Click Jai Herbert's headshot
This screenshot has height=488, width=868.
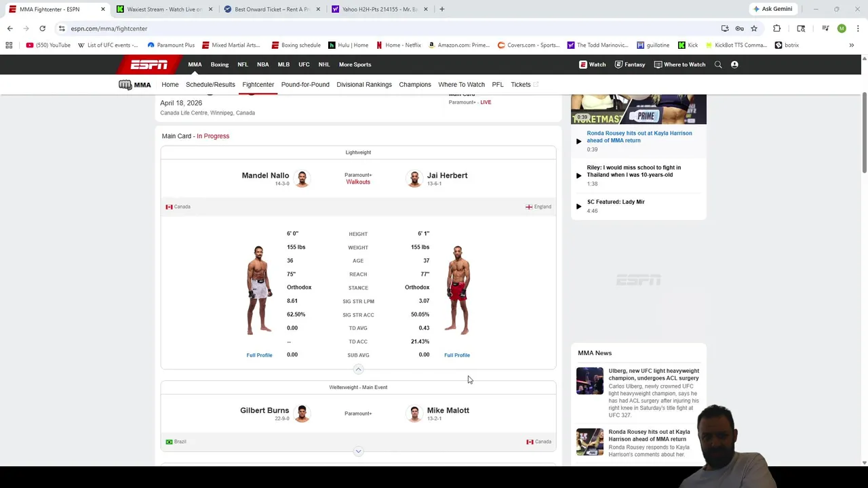coord(414,178)
